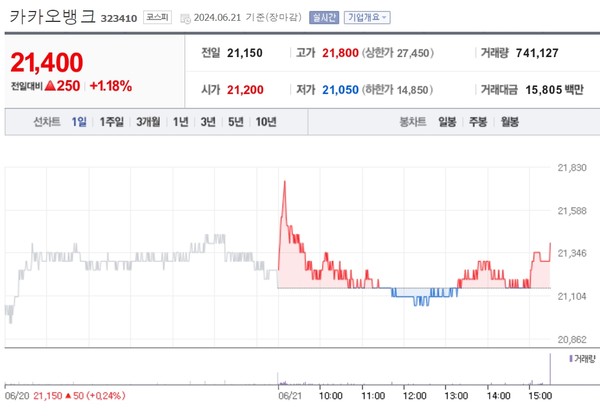
Task: Select the 1일 line chart tab
Action: (x=79, y=122)
